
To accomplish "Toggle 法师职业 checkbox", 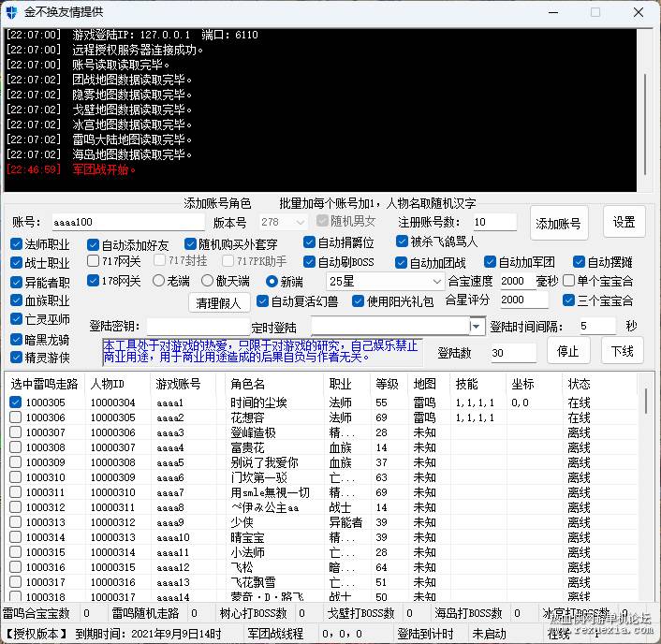I will pyautogui.click(x=16, y=244).
